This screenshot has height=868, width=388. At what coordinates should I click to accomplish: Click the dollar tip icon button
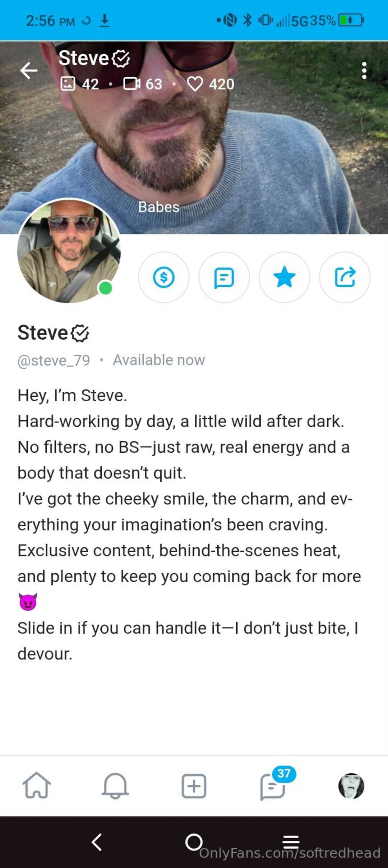(163, 277)
